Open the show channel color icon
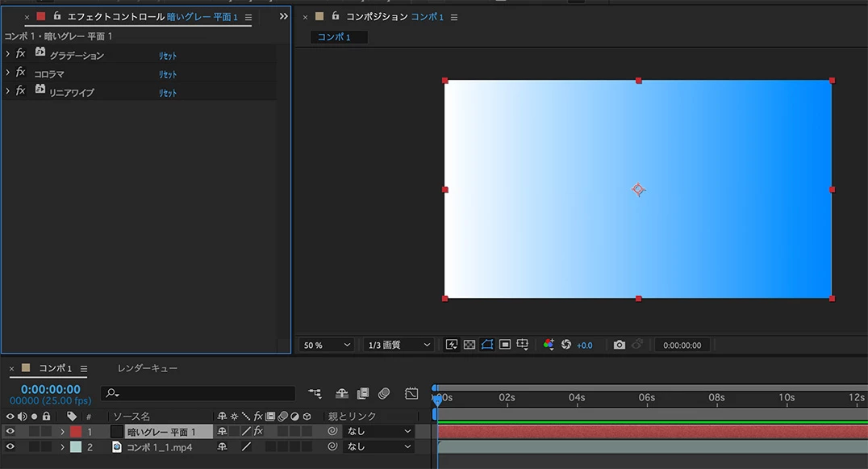Viewport: 868px width, 469px height. pyautogui.click(x=549, y=345)
